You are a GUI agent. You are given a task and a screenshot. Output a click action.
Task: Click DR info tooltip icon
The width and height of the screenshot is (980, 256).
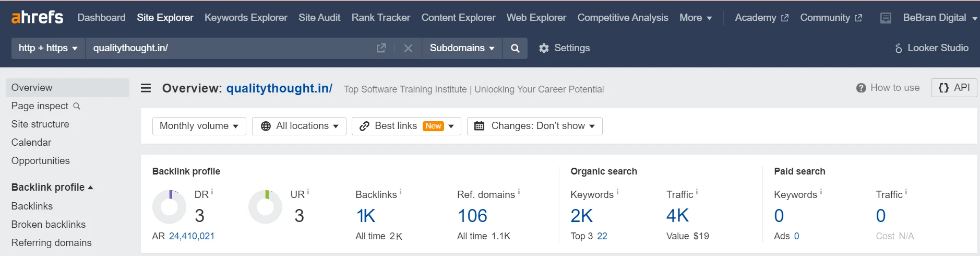click(212, 192)
